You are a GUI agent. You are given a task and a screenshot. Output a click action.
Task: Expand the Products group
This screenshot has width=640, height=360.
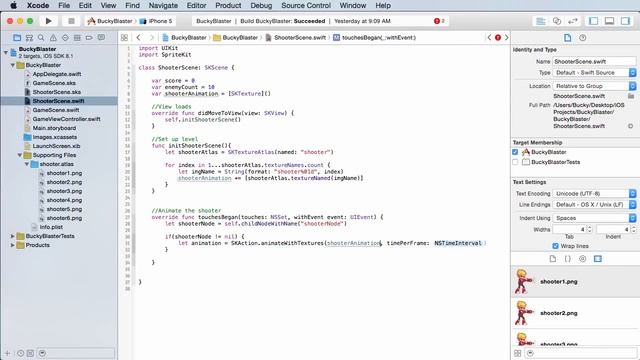pos(13,245)
